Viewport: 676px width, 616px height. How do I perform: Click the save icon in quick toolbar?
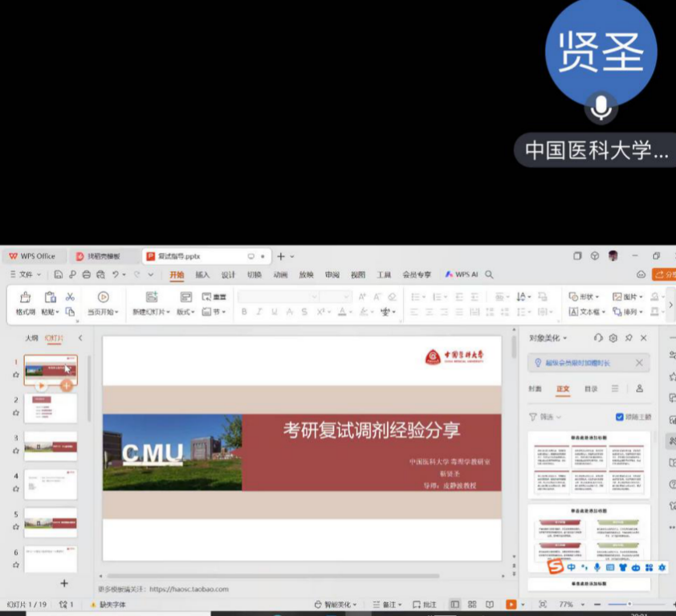pos(59,275)
